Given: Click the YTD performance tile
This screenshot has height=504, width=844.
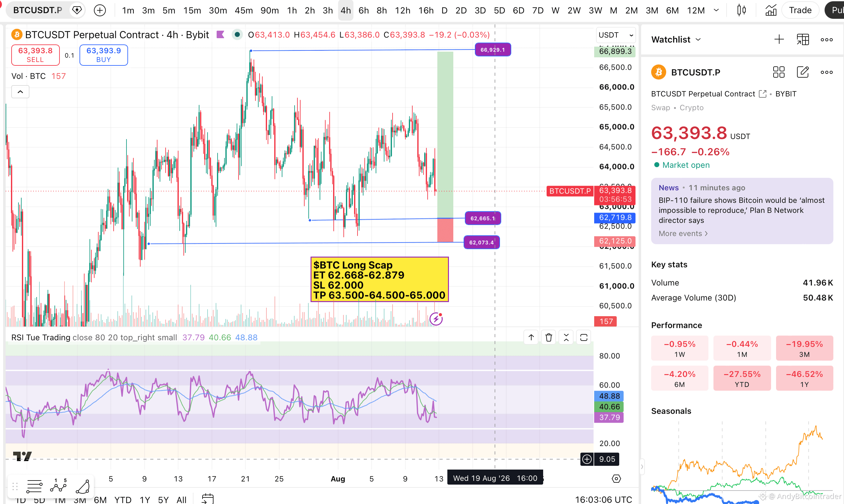Looking at the screenshot, I should (742, 378).
